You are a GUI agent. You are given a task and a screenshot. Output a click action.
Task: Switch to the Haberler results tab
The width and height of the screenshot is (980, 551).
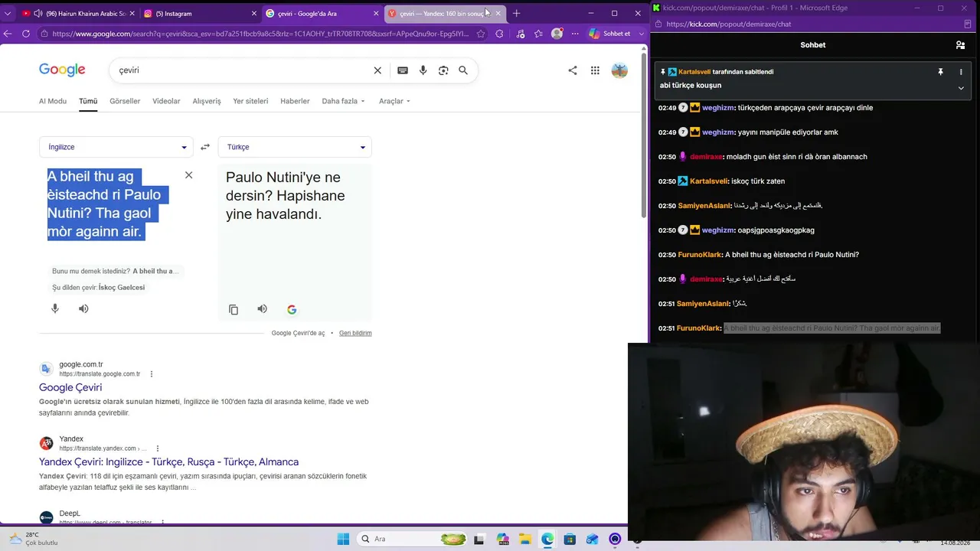pyautogui.click(x=295, y=101)
